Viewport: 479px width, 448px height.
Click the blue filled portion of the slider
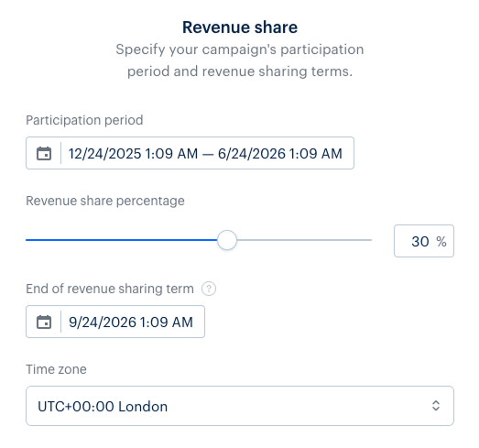(x=122, y=240)
